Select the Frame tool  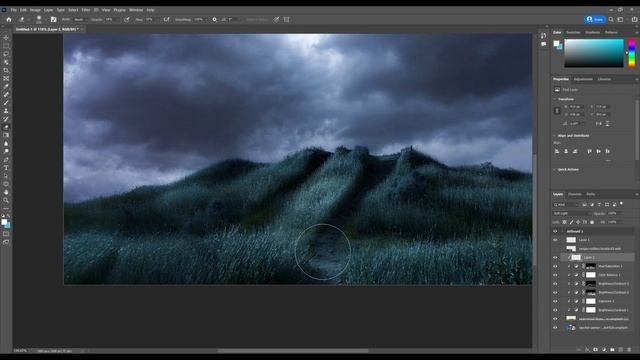6,78
